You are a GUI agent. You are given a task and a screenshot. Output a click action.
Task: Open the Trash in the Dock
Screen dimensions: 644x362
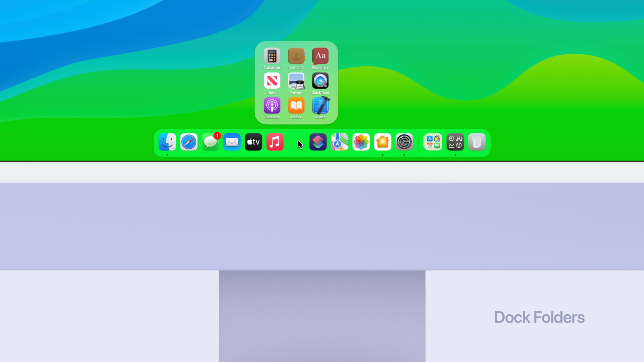tap(477, 142)
